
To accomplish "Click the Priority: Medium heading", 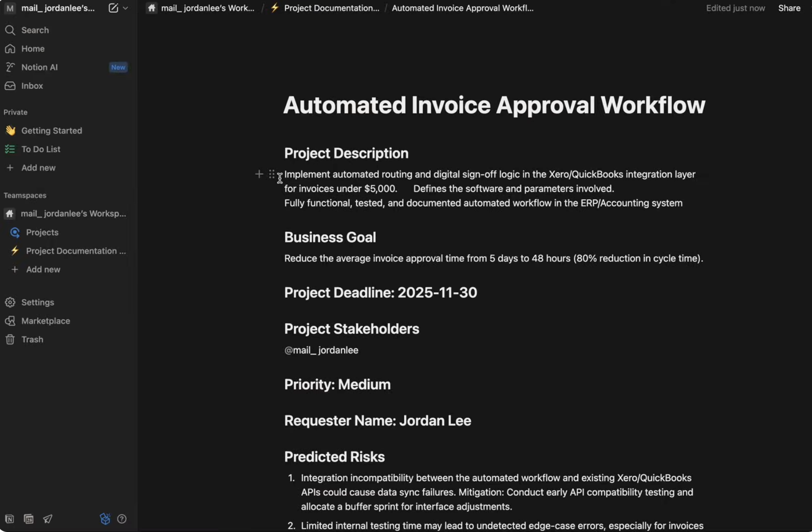I will tap(337, 384).
